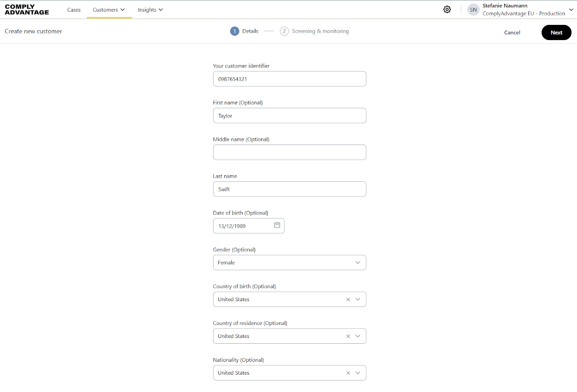Open the Cases menu item
Screen dimensions: 577x392
click(74, 10)
